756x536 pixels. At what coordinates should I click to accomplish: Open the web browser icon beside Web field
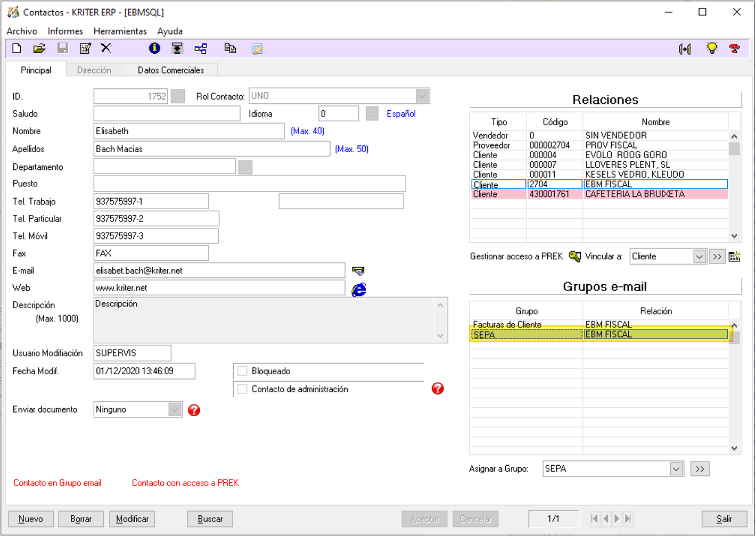pyautogui.click(x=359, y=289)
